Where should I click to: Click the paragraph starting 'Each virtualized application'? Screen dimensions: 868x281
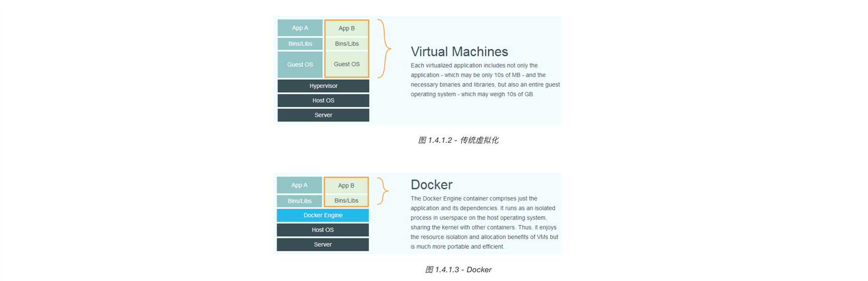[x=485, y=80]
